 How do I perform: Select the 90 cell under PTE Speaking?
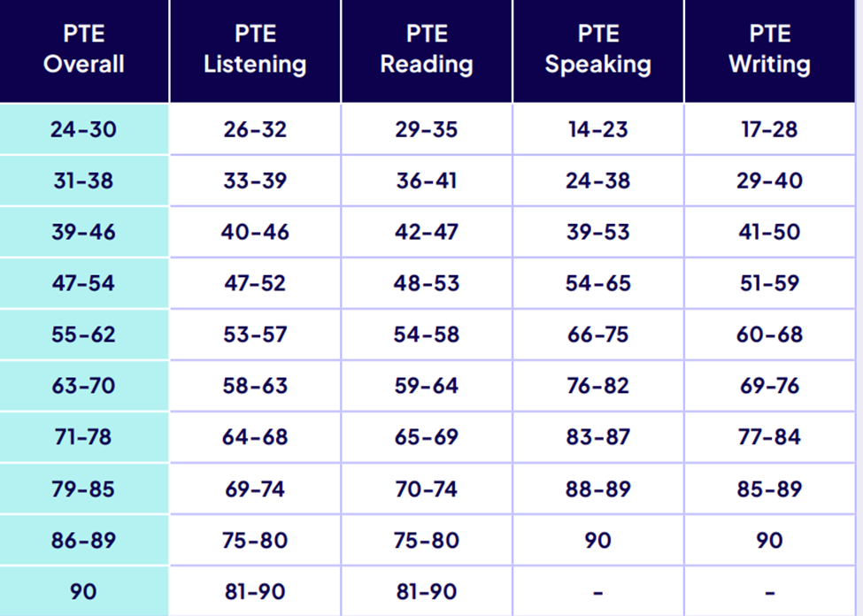coord(598,540)
